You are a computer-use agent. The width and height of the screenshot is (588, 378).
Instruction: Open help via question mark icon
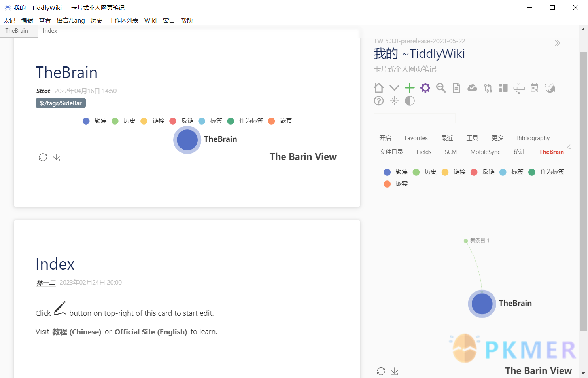(378, 101)
